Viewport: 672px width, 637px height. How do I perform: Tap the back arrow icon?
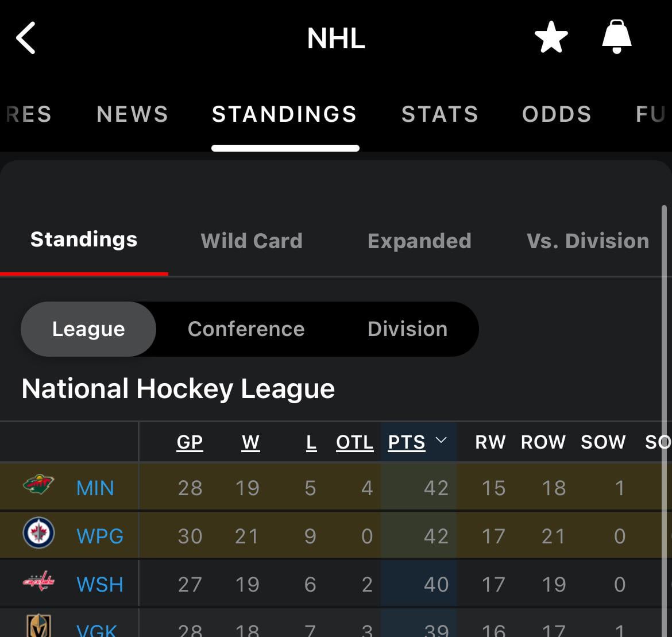point(26,38)
